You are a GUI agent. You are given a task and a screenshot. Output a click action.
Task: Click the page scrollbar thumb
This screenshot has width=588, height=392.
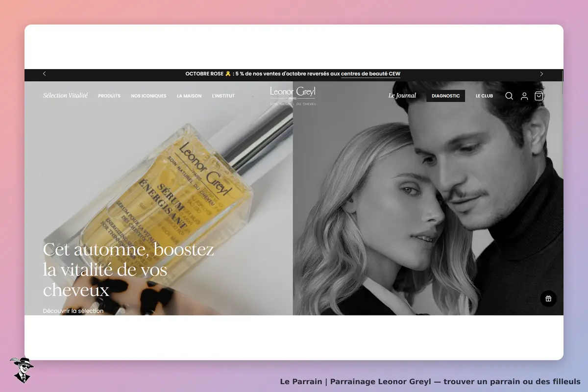563,82
